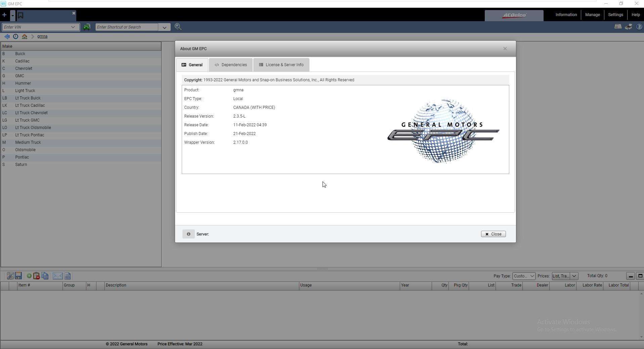Screen dimensions: 644x349
Task: Click the Close button in About dialog
Action: tap(493, 234)
